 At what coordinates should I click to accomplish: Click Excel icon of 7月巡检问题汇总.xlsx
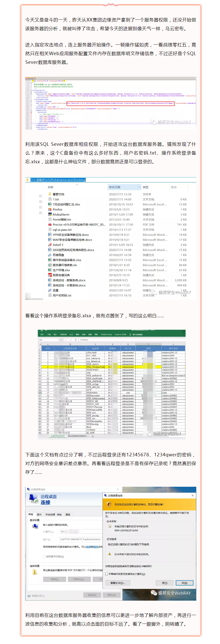tap(50, 204)
